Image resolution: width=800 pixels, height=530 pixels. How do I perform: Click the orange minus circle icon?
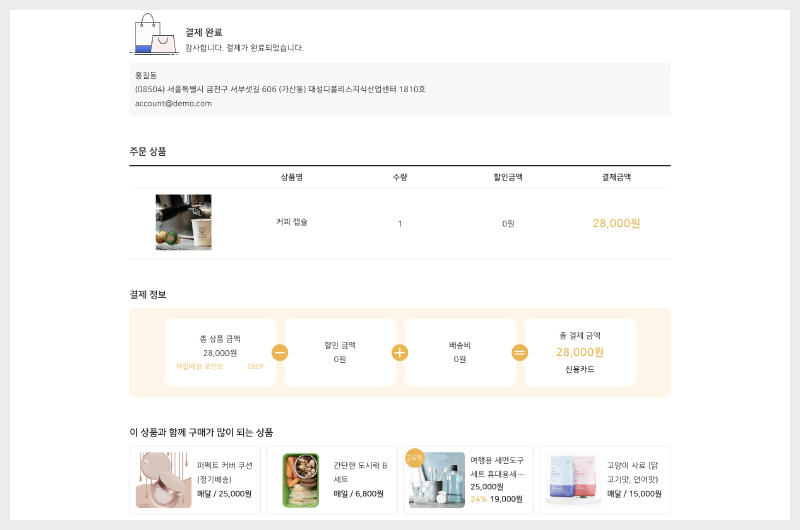click(280, 352)
